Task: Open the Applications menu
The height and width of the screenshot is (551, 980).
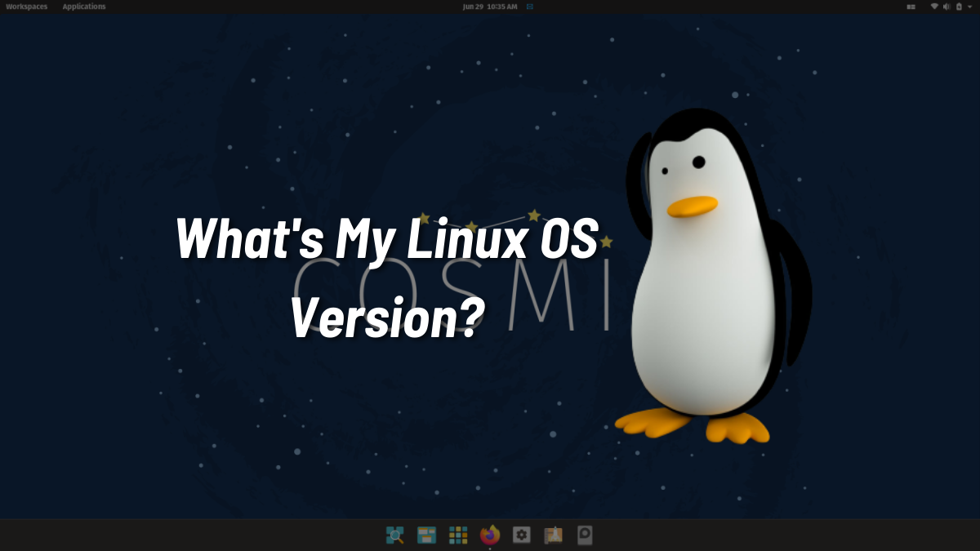Action: pyautogui.click(x=84, y=6)
